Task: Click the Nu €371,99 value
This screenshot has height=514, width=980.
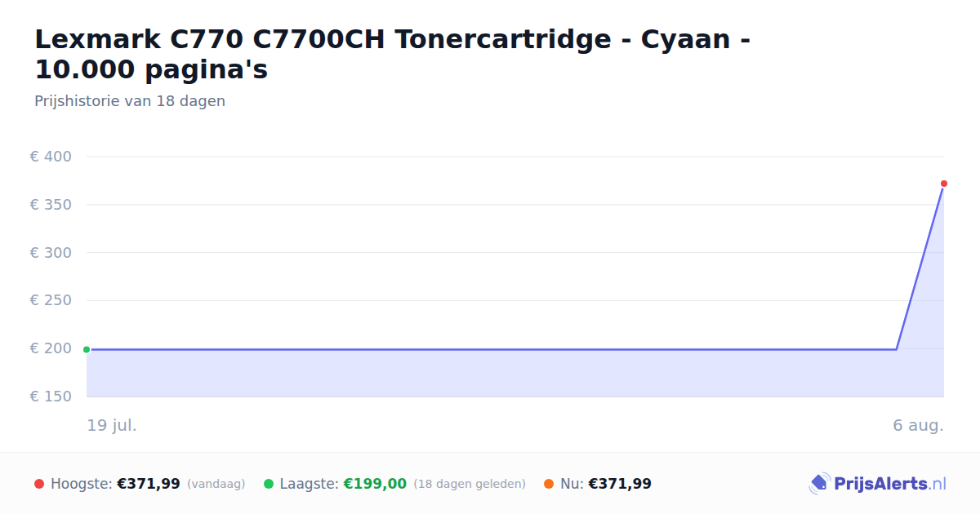Action: [x=620, y=484]
